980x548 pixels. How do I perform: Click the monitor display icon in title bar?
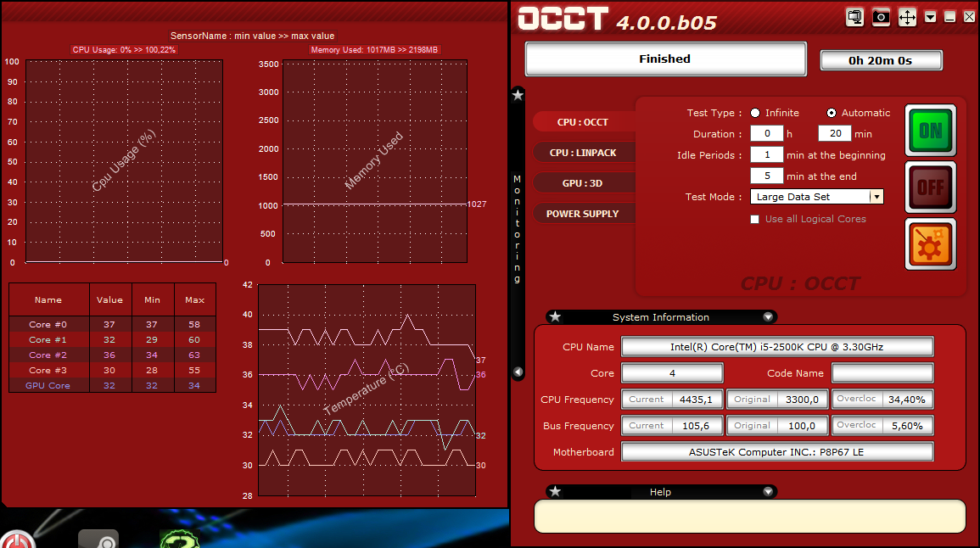854,17
